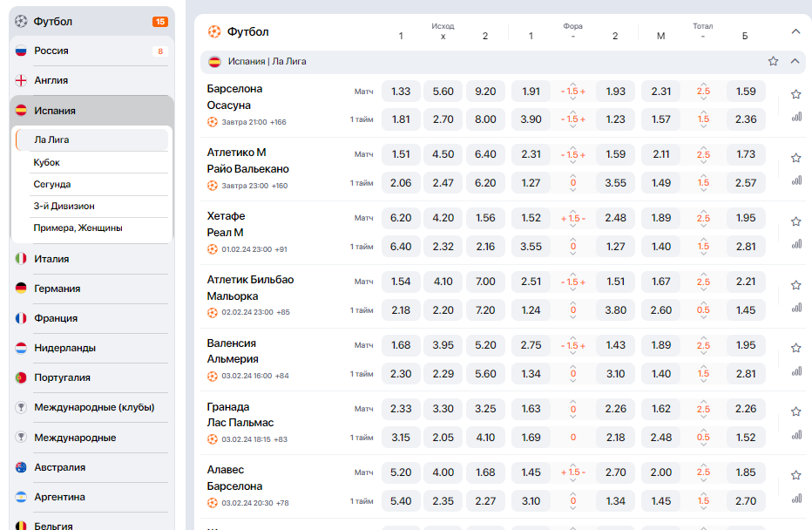This screenshot has width=812, height=530.
Task: Open statistics chart for Барселона – Осасуна
Action: (796, 117)
